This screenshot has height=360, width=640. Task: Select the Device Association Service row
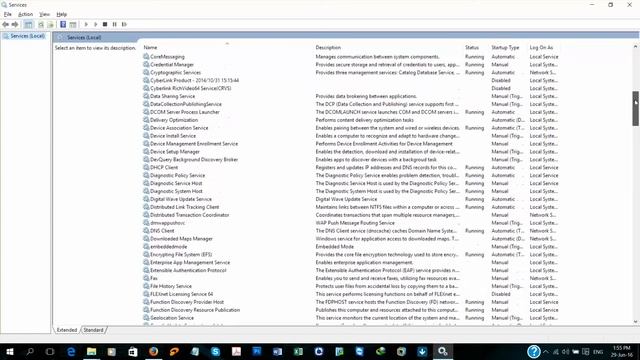[351, 128]
